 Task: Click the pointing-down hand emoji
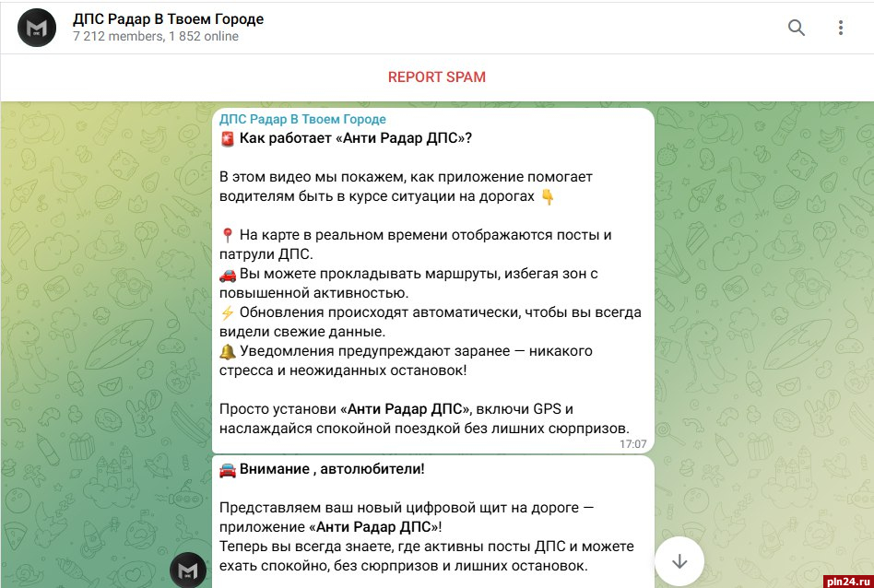(x=548, y=196)
